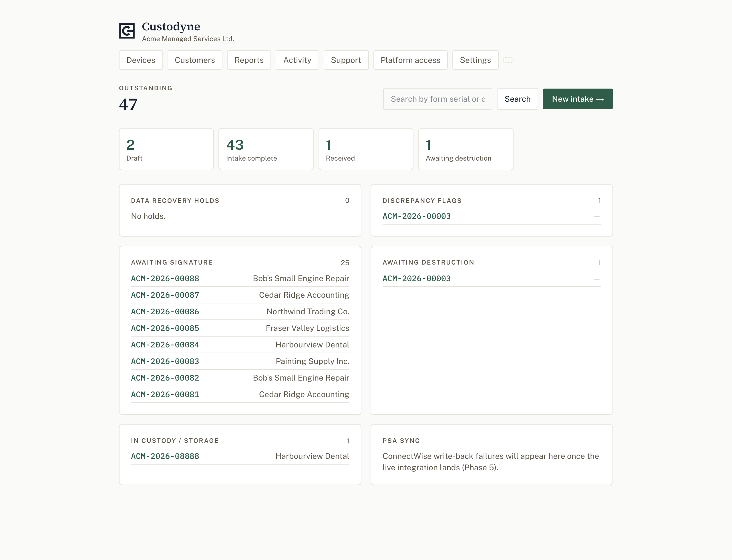
Task: Open form ACM-2026-00085
Action: 165,328
